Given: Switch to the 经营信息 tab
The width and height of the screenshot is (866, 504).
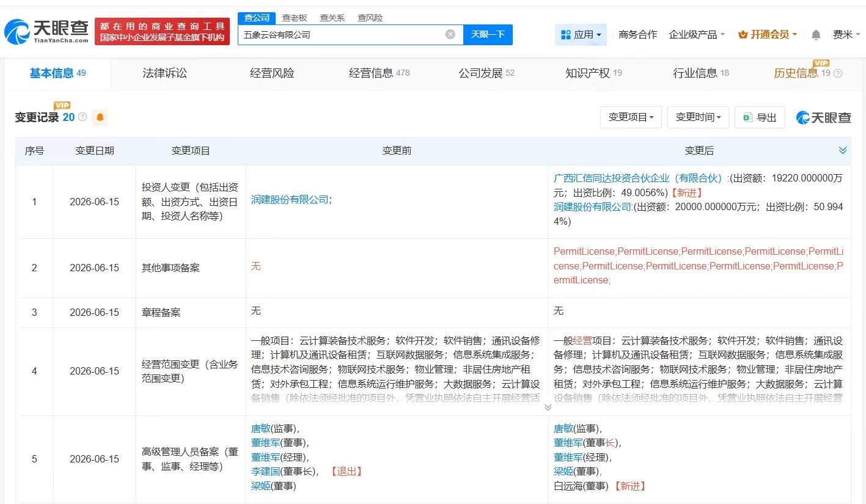Looking at the screenshot, I should [x=380, y=73].
